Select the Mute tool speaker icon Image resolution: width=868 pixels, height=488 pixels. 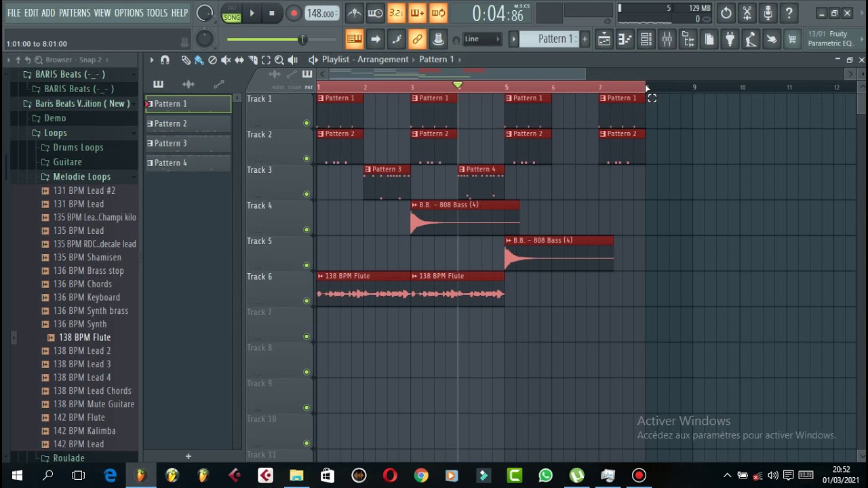point(226,60)
